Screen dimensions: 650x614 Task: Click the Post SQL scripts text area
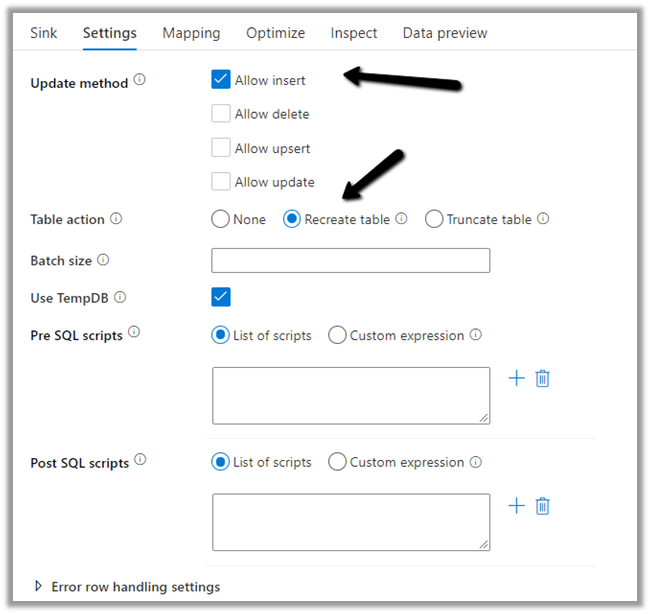pyautogui.click(x=350, y=521)
